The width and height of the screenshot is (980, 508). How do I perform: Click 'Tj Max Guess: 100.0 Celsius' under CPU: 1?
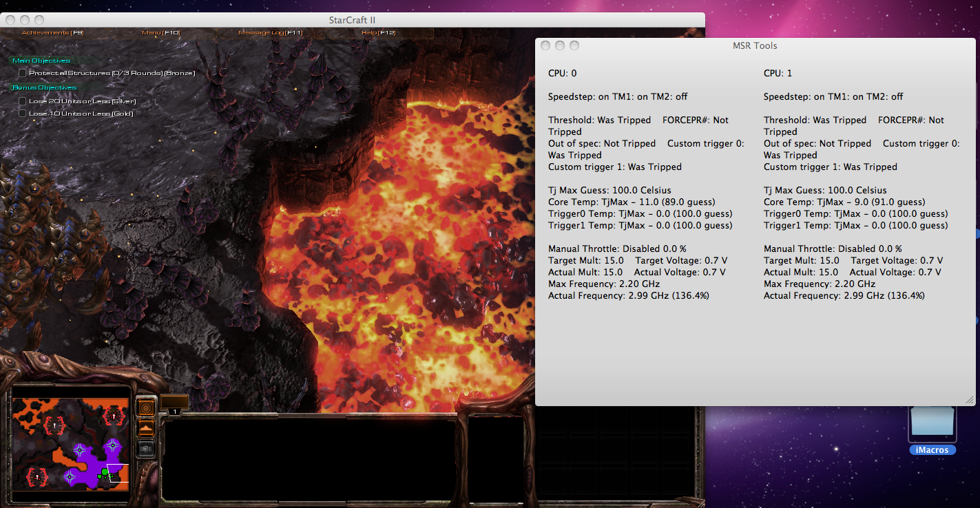(x=825, y=190)
